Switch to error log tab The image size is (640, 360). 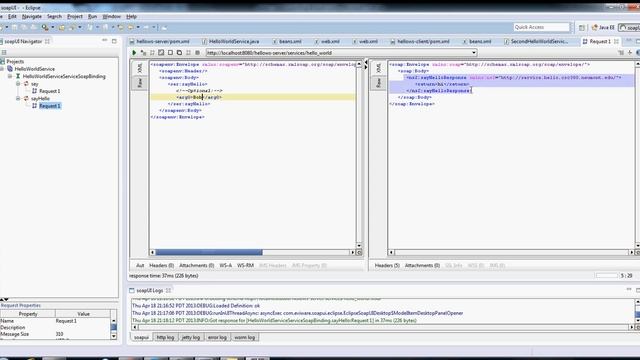(217, 338)
